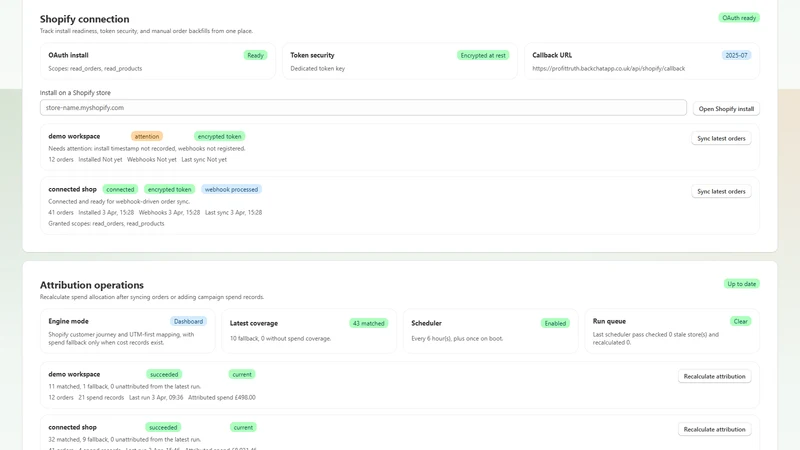Click the store-name.myshopify.com input field

pyautogui.click(x=363, y=108)
